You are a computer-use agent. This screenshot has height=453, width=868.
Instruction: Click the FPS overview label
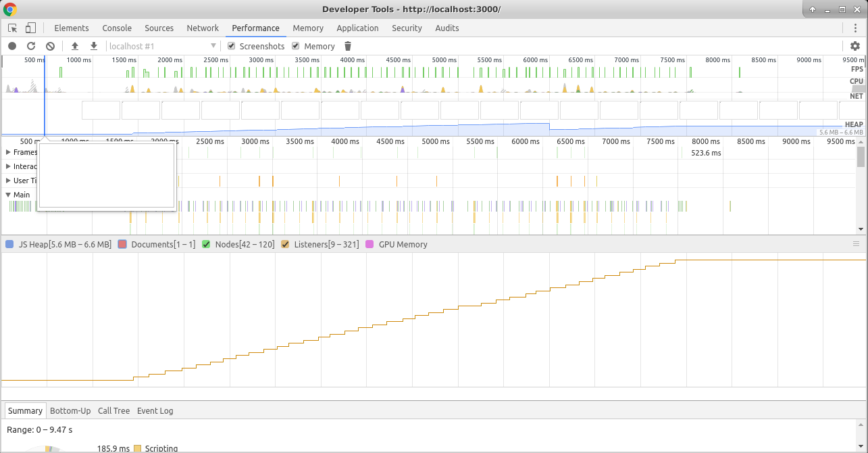857,69
